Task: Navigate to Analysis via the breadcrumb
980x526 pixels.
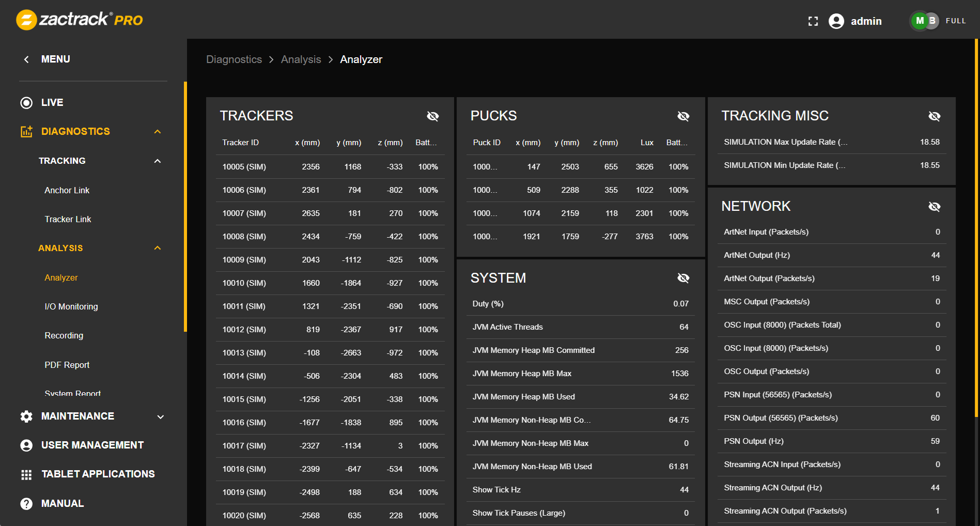Action: (301, 59)
